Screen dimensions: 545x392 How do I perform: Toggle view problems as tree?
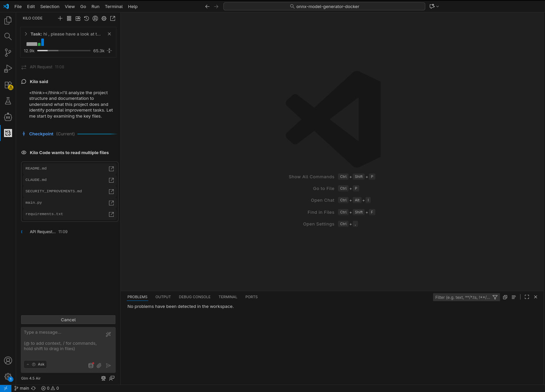[513, 297]
